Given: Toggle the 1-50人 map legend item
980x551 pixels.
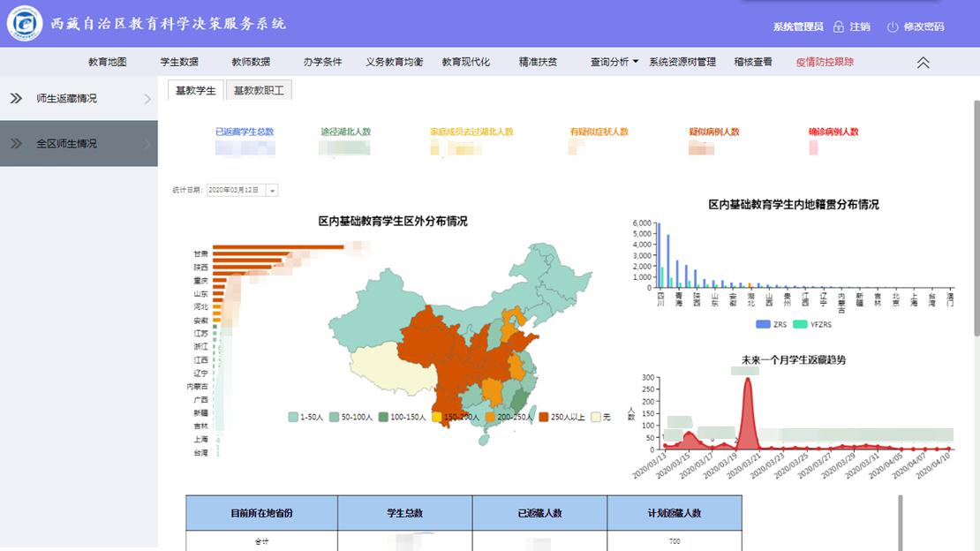Looking at the screenshot, I should pyautogui.click(x=293, y=417).
